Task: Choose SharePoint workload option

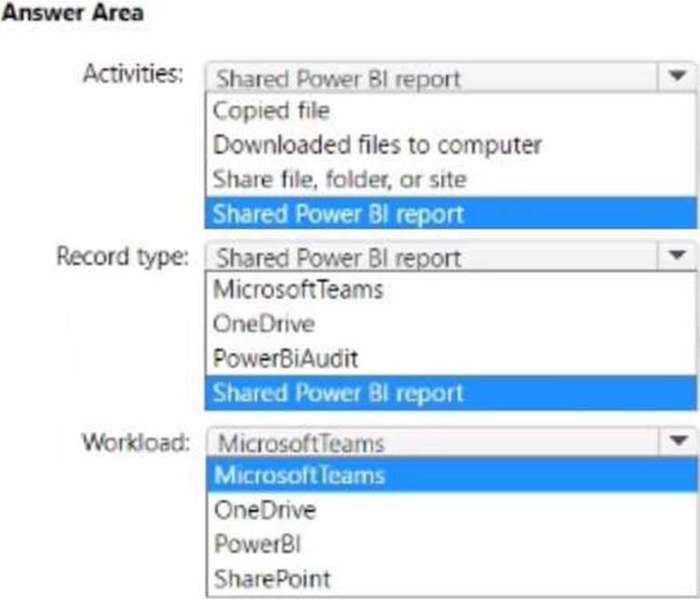Action: click(x=452, y=578)
